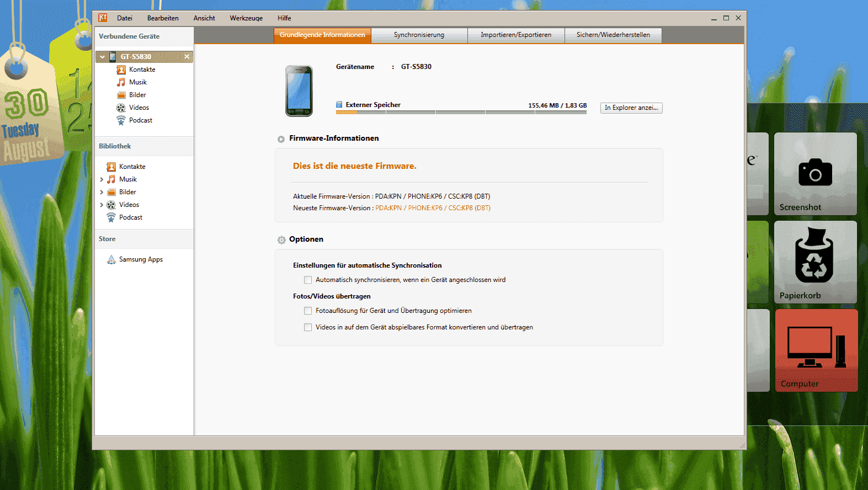Open the Hilfe menu
Viewport: 868px width, 490px height.
[x=284, y=18]
